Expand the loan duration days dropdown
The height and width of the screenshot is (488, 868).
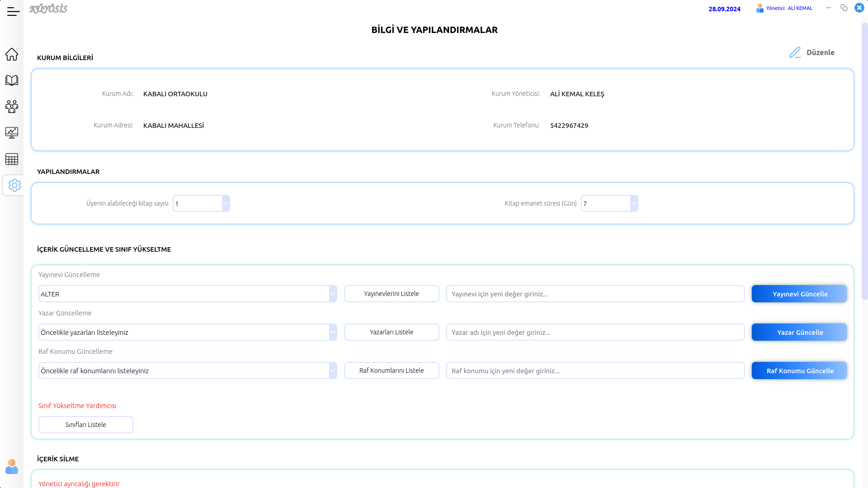pyautogui.click(x=634, y=203)
